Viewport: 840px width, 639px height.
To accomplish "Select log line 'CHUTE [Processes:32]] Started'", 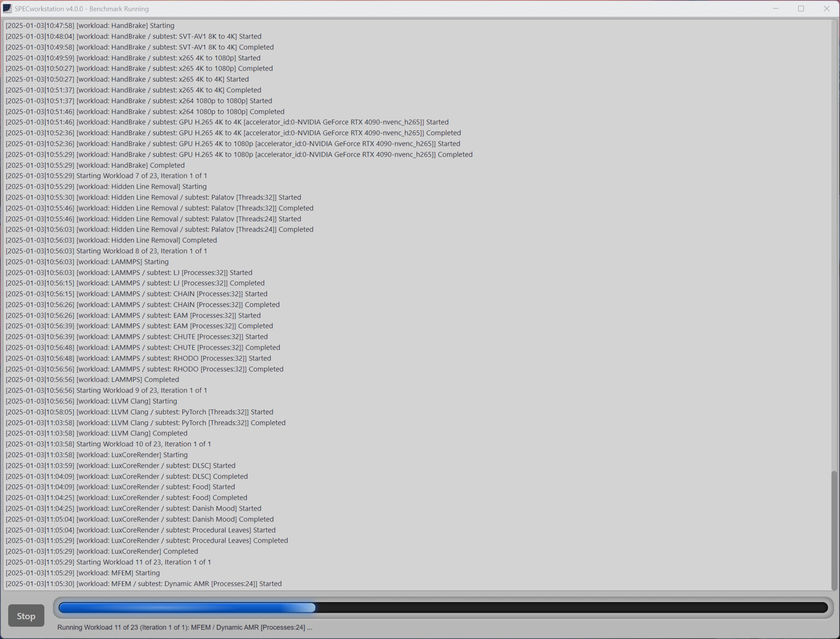I will (137, 337).
